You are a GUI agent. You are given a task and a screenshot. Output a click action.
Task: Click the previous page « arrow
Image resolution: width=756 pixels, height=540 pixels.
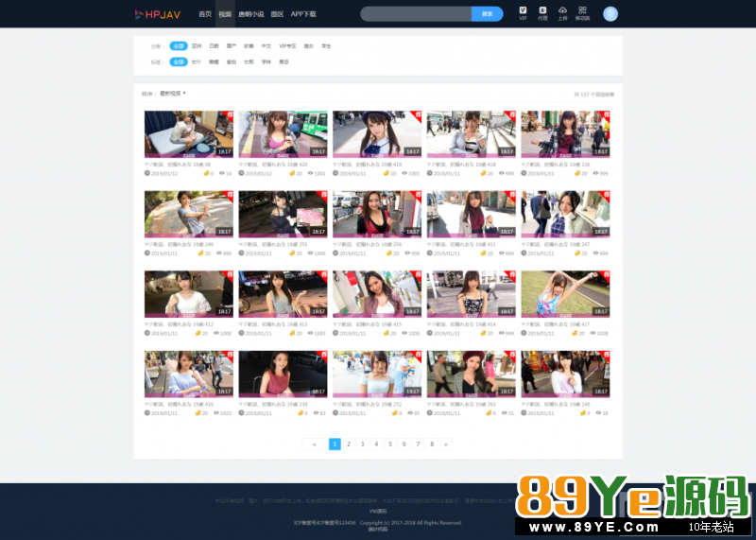coord(315,444)
